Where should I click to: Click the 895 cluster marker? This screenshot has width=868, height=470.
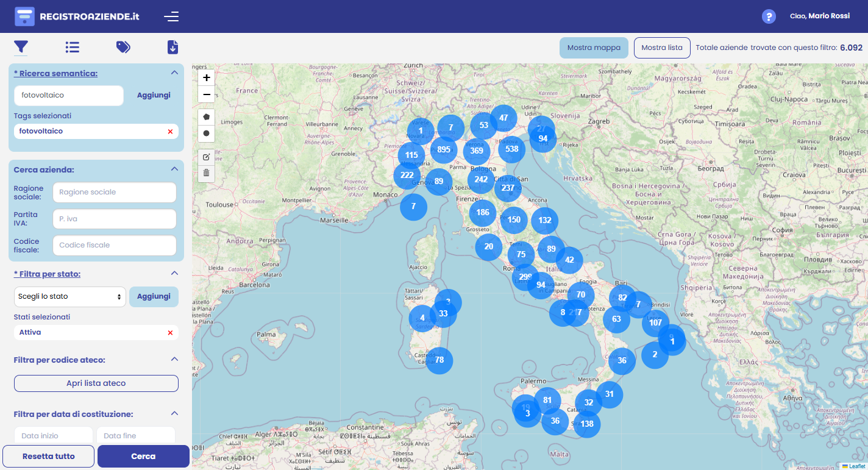[444, 149]
